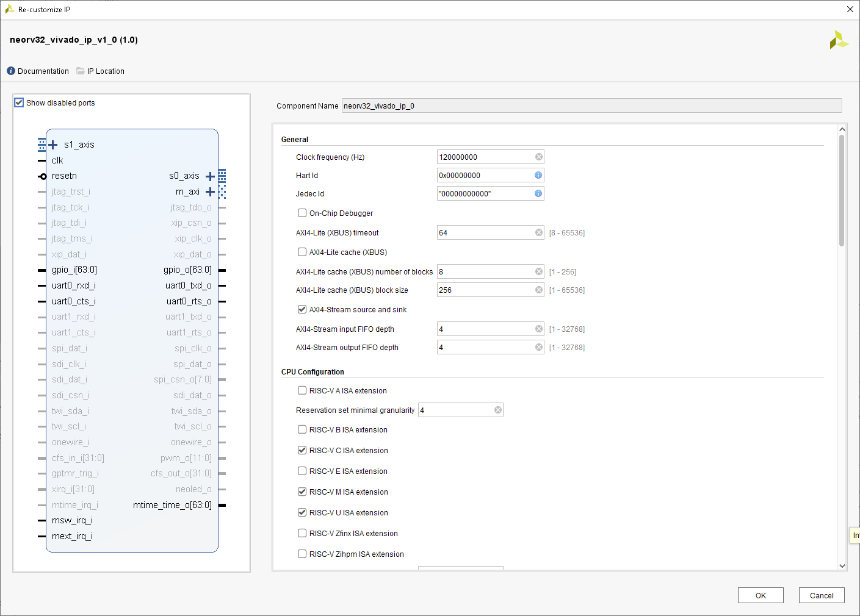Expand the m_axi interface plus icon
This screenshot has width=860, height=616.
(x=210, y=192)
